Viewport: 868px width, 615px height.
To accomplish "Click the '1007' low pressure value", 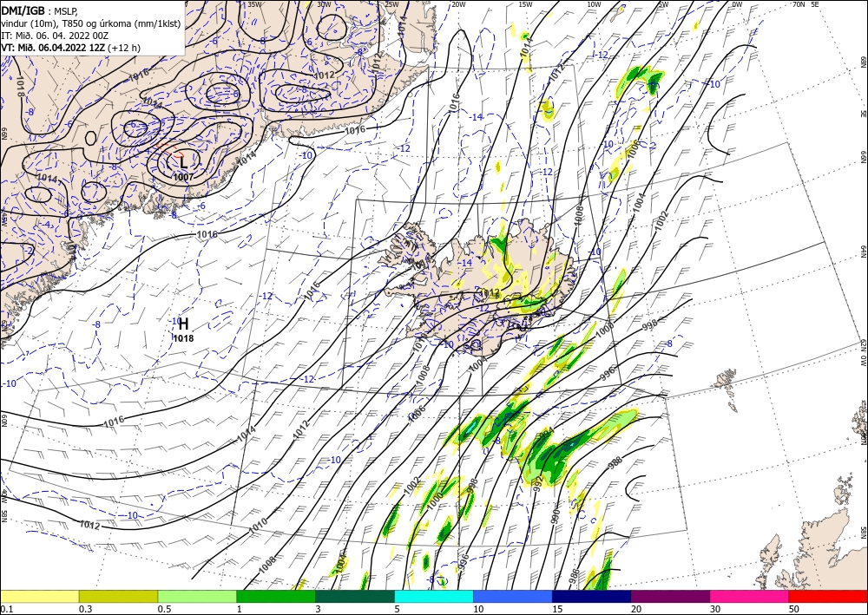I will click(183, 178).
